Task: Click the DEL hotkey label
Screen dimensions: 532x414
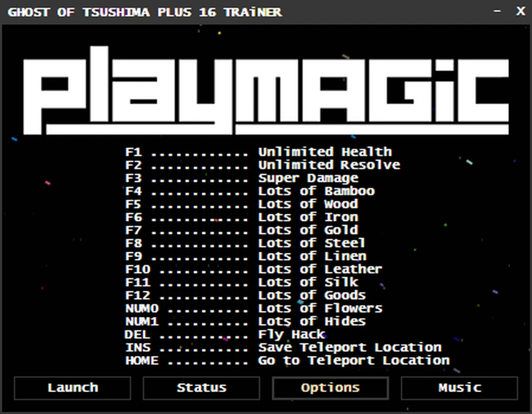Action: [x=137, y=334]
